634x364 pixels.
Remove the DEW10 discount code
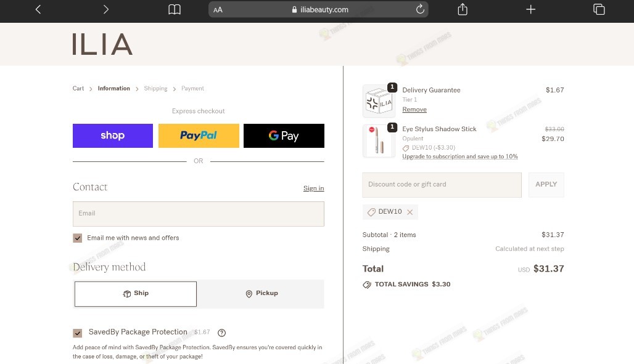pos(410,212)
